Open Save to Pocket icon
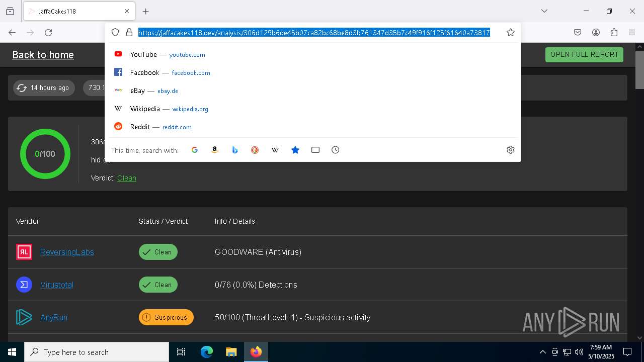 [578, 32]
